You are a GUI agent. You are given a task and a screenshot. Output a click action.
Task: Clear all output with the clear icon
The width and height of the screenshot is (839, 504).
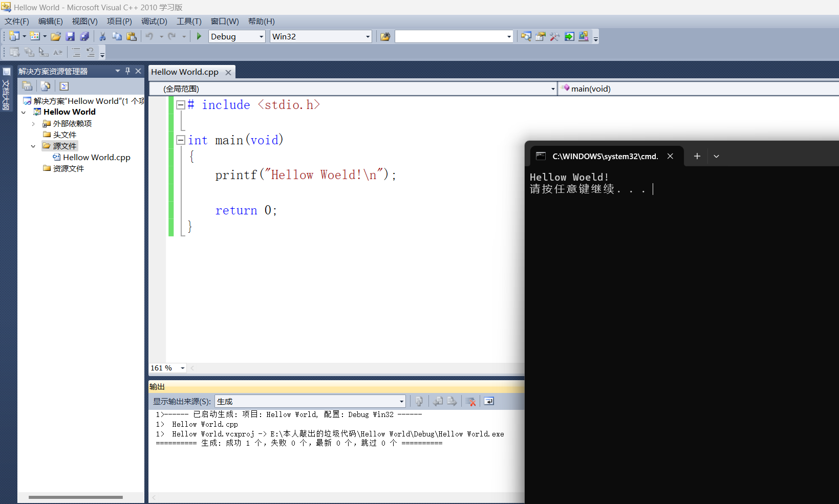pyautogui.click(x=470, y=401)
